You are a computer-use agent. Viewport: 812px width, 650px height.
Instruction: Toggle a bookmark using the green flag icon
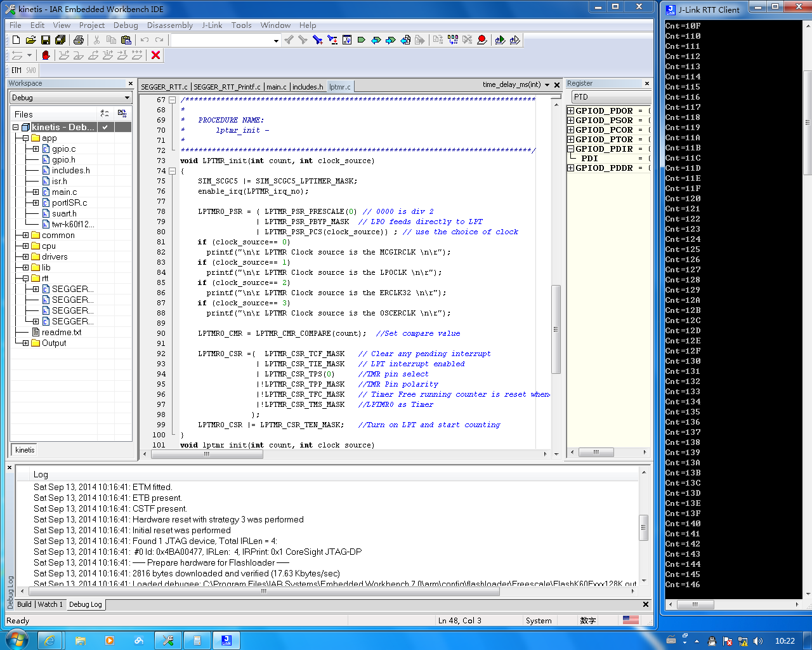pyautogui.click(x=362, y=40)
